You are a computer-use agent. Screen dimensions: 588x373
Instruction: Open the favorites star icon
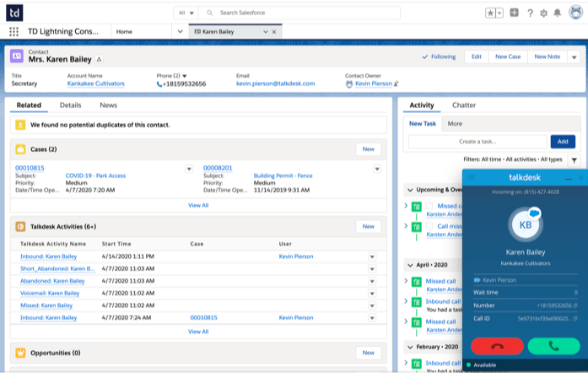pyautogui.click(x=490, y=14)
